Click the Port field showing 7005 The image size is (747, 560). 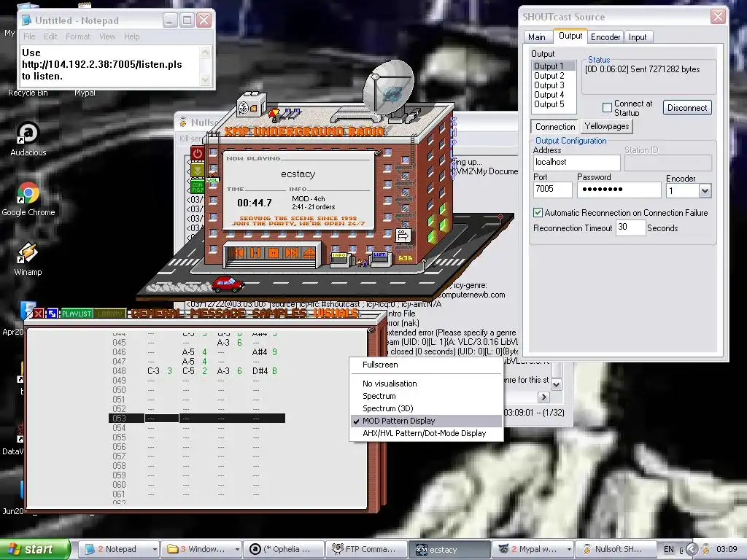pos(552,190)
